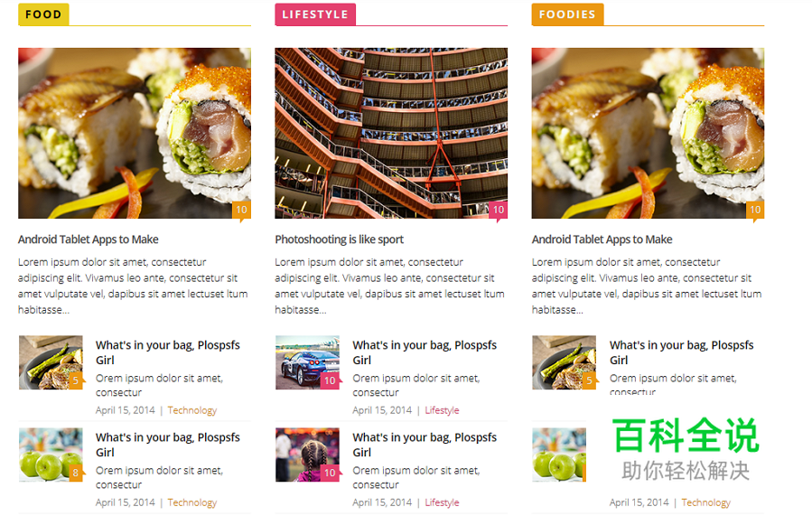This screenshot has height=516, width=812.
Task: Open the blue sports car thumbnail
Action: pyautogui.click(x=308, y=362)
